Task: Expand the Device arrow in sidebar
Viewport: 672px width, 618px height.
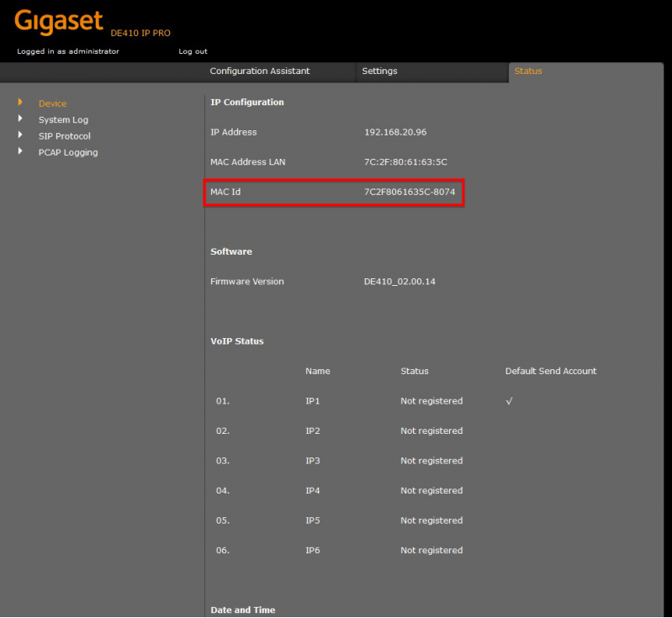Action: 20,102
